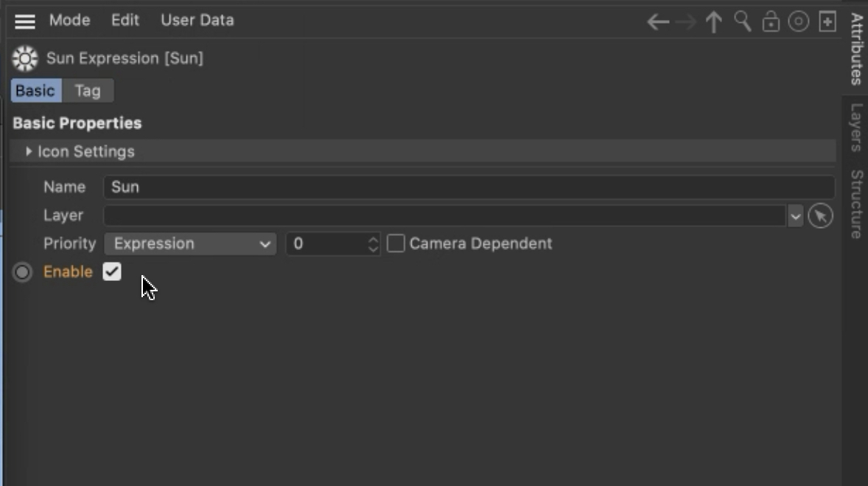Click the Name input field
This screenshot has height=486, width=868.
click(x=469, y=187)
